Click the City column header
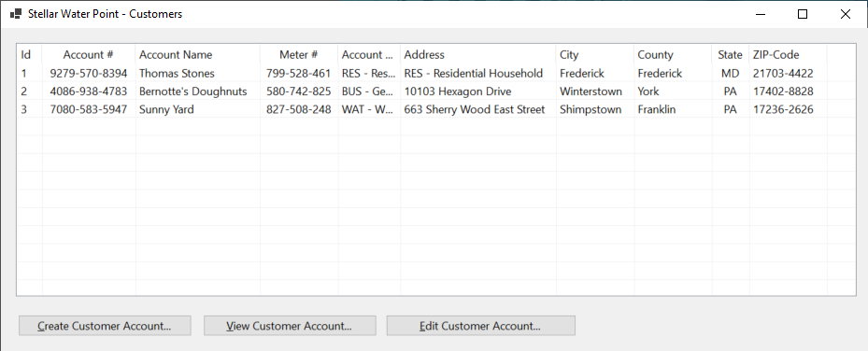This screenshot has height=351, width=868. click(594, 55)
